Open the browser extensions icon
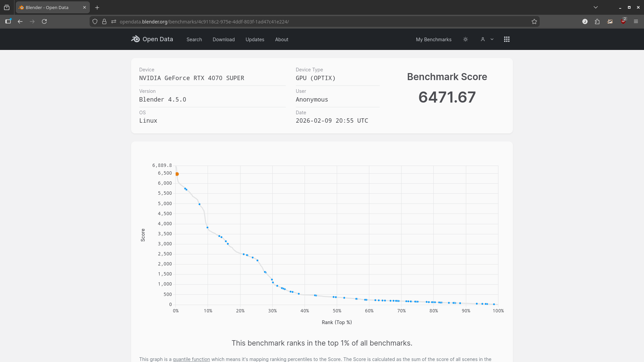The width and height of the screenshot is (644, 362). (597, 21)
